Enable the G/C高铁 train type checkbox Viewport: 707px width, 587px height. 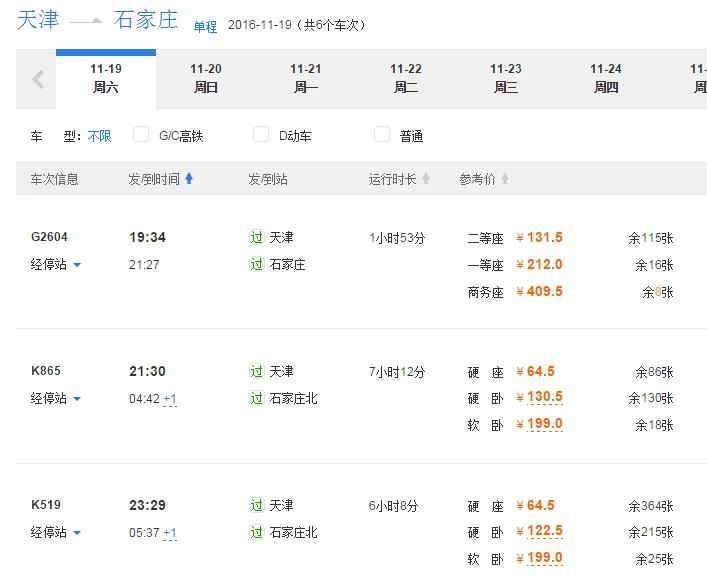[x=141, y=135]
